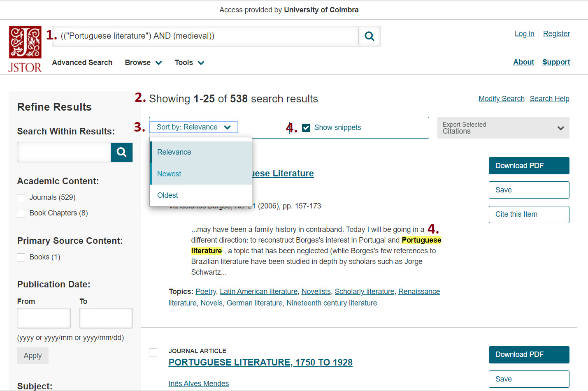Click the publication date From field
This screenshot has height=391, width=588.
pos(44,318)
